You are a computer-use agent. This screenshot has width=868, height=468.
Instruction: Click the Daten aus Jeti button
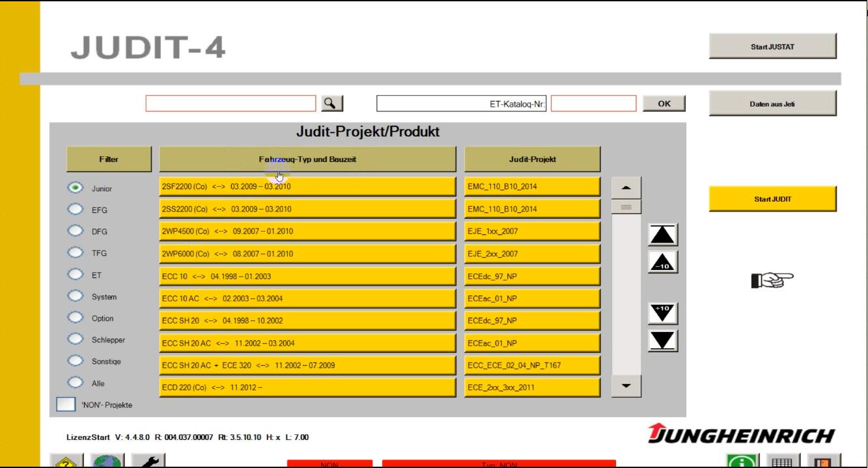tap(772, 103)
